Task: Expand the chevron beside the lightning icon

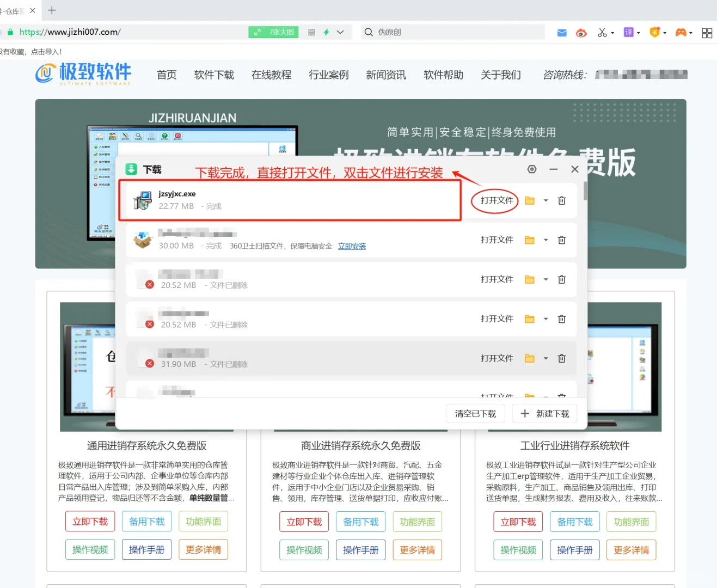Action: 340,32
